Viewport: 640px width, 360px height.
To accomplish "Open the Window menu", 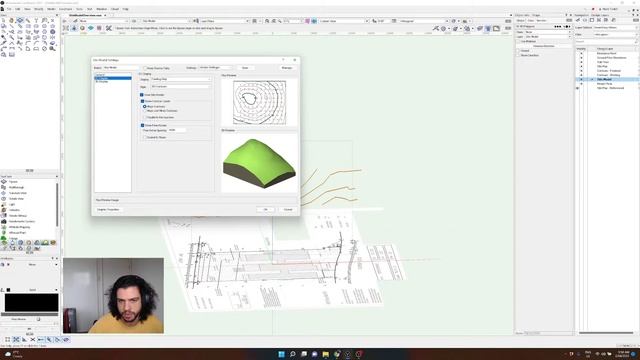I will [x=102, y=9].
